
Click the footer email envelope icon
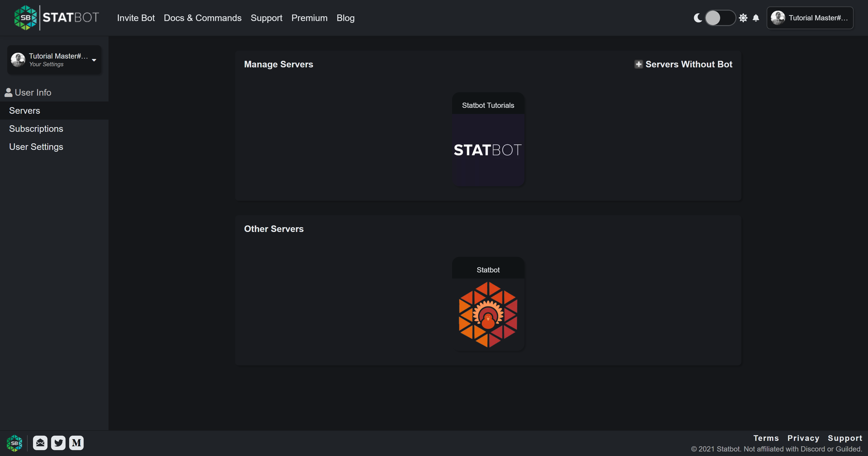[40, 443]
